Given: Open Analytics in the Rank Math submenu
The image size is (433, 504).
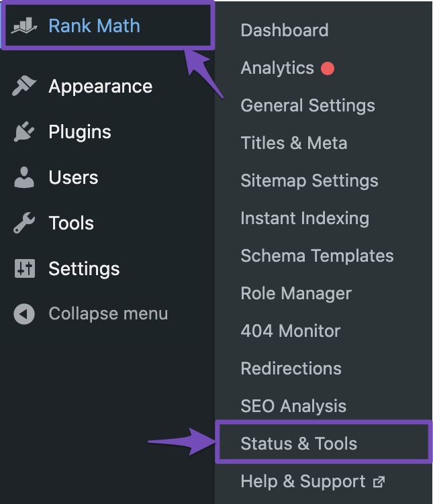Looking at the screenshot, I should 277,68.
